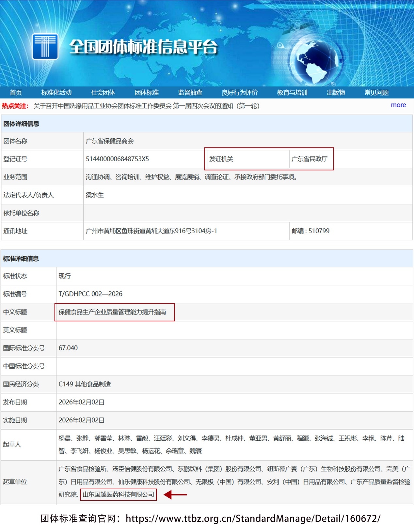Click postal code 邮编 510799
Image resolution: width=414 pixels, height=532 pixels.
(x=310, y=231)
